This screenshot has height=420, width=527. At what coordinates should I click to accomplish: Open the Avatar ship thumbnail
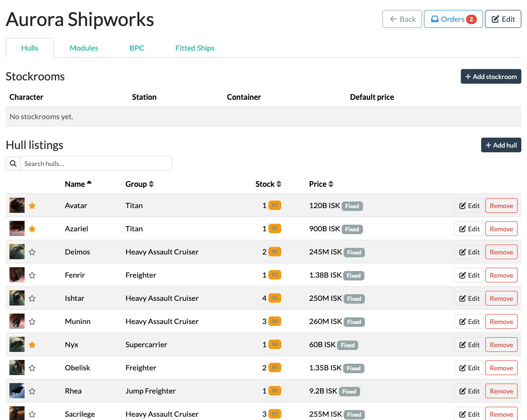point(17,205)
